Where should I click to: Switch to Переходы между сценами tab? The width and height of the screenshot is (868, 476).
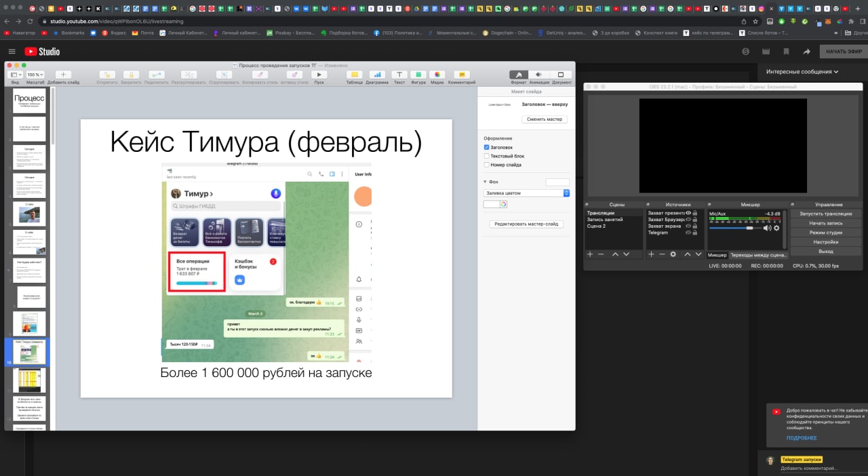758,255
